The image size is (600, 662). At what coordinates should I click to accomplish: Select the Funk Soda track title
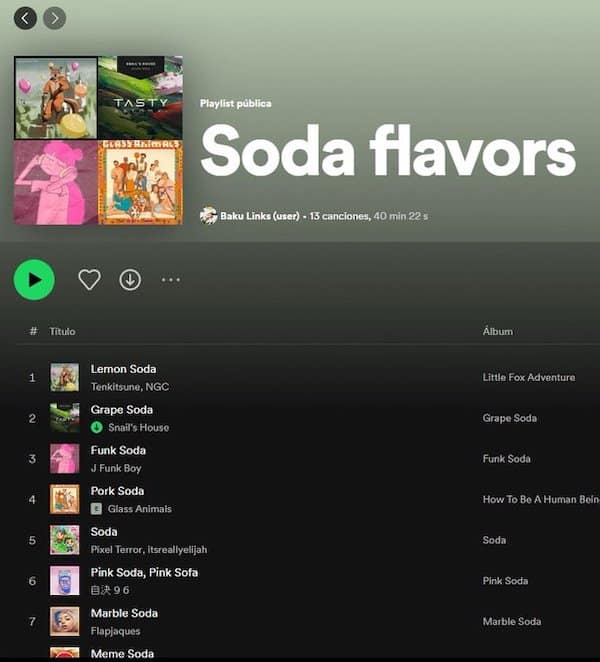[x=118, y=450]
